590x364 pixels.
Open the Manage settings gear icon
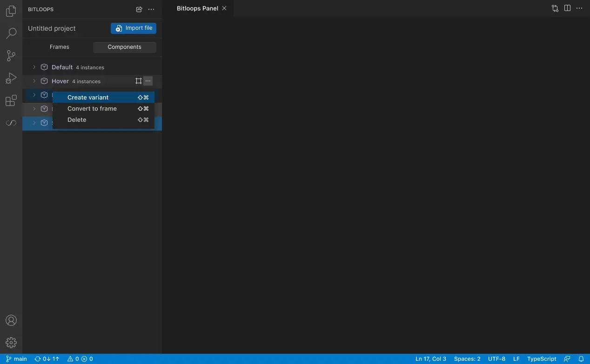click(11, 343)
